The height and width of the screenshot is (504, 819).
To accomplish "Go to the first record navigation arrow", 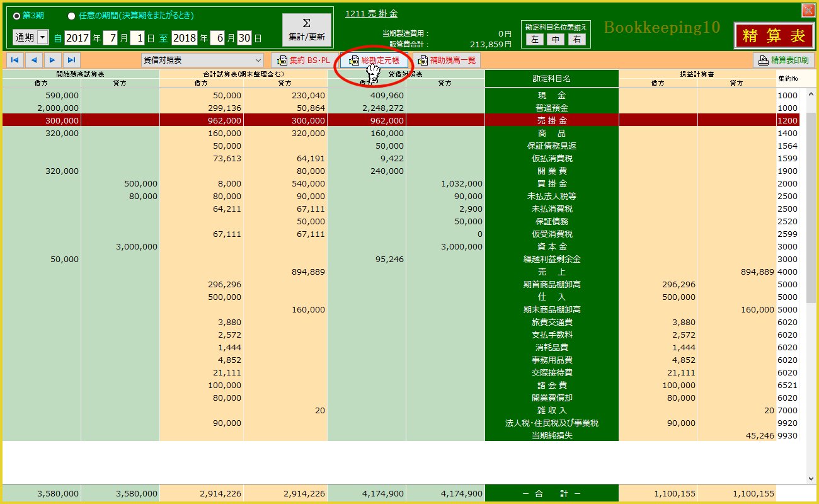I will (14, 60).
